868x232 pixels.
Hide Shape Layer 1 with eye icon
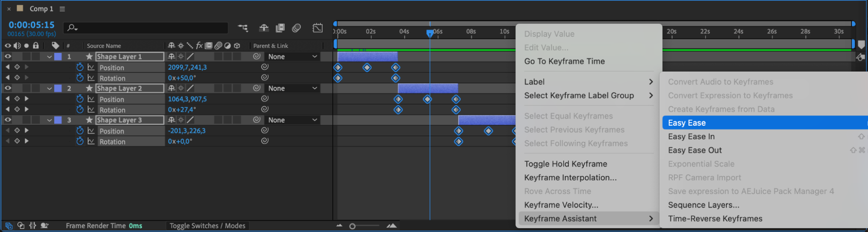(7, 56)
